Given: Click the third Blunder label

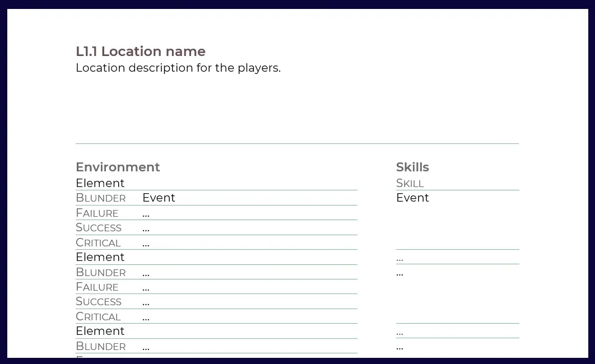Looking at the screenshot, I should 101,346.
